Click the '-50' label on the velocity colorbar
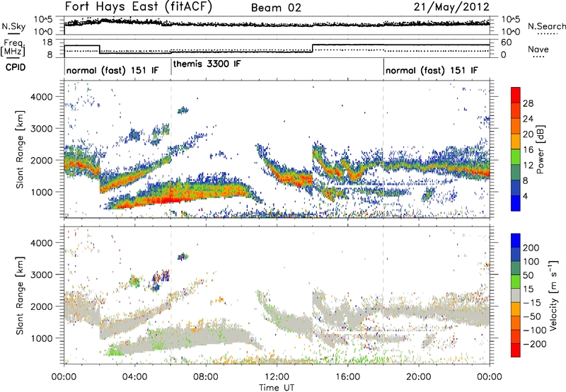This screenshot has height=392, width=566. coord(532,316)
